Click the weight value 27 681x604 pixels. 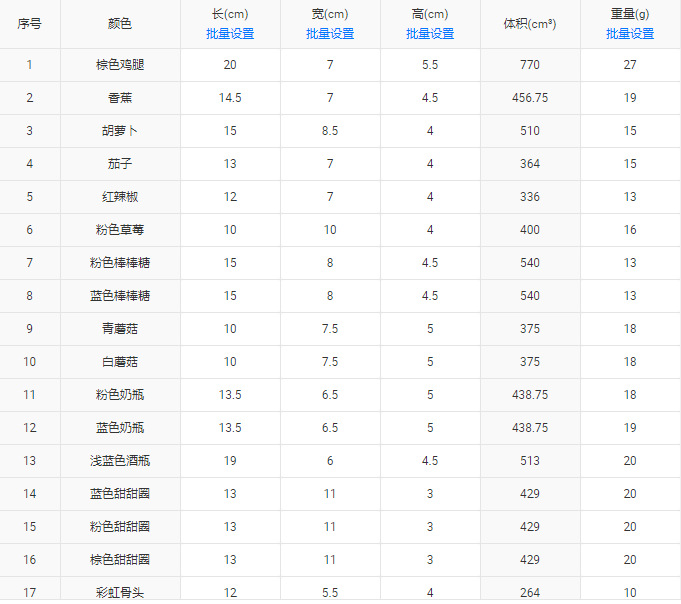pos(630,65)
